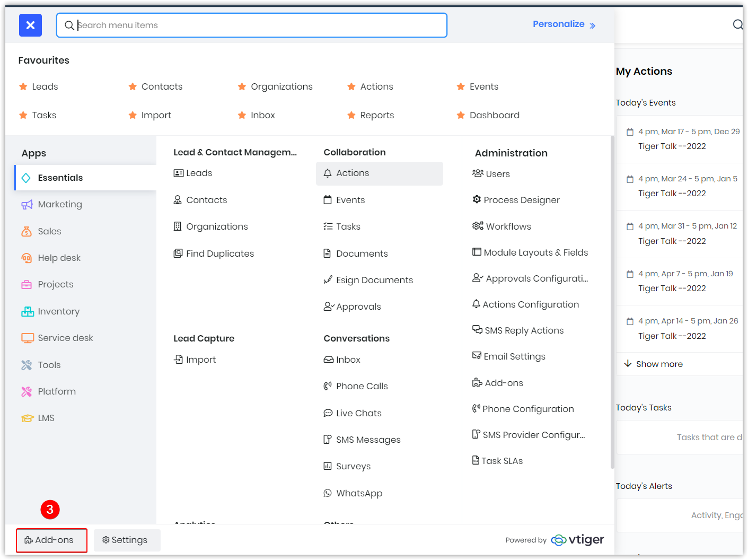Screen dimensions: 748x560
Task: Click the Tasks checklist icon under Collaboration
Action: click(x=328, y=226)
